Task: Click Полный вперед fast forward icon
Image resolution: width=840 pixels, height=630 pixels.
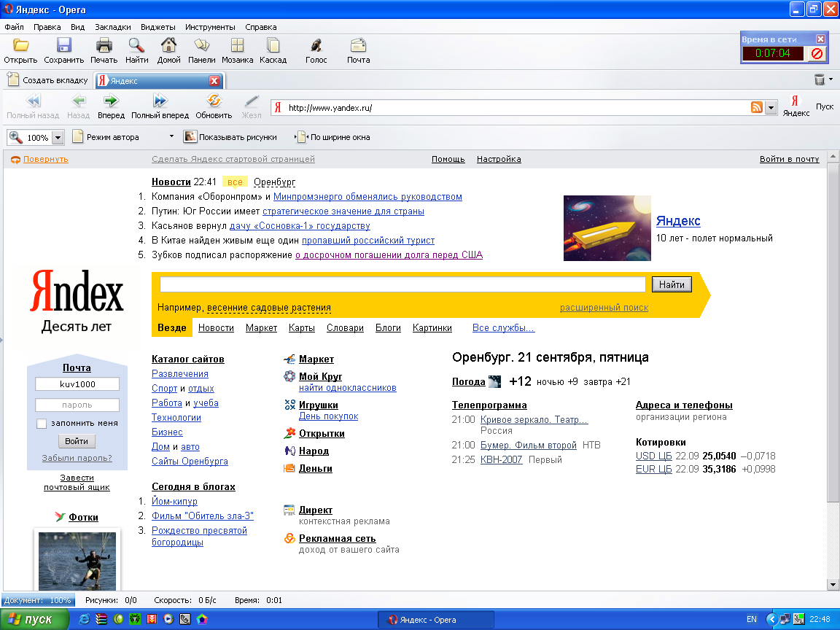Action: tap(160, 100)
